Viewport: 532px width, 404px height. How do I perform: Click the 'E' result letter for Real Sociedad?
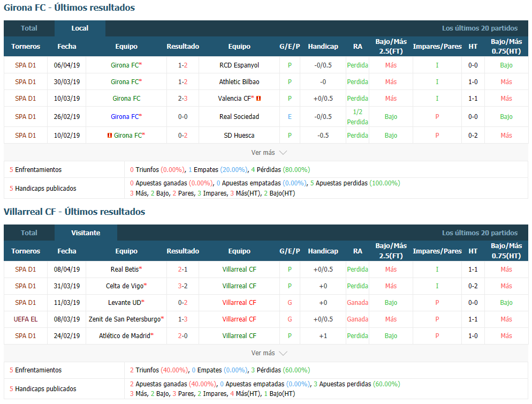tap(290, 117)
